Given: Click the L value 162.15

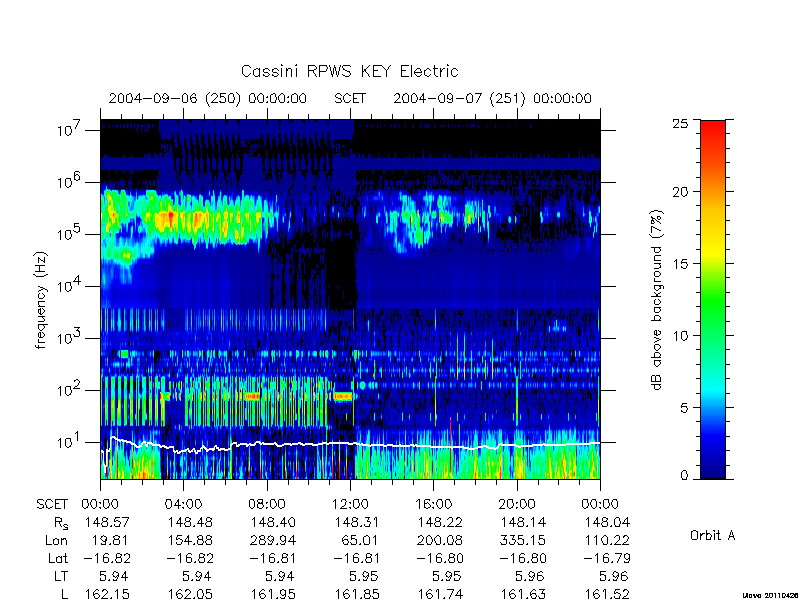Looking at the screenshot, I should (x=107, y=594).
